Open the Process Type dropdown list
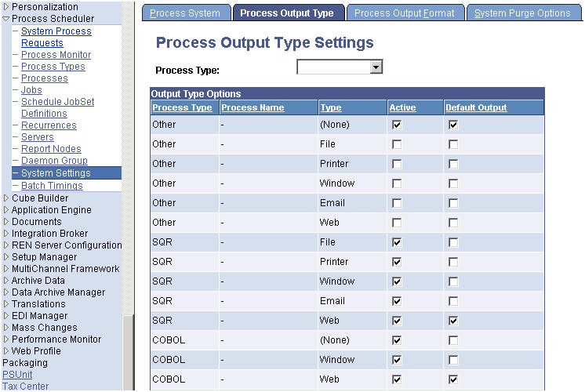The height and width of the screenshot is (392, 585). coord(376,68)
